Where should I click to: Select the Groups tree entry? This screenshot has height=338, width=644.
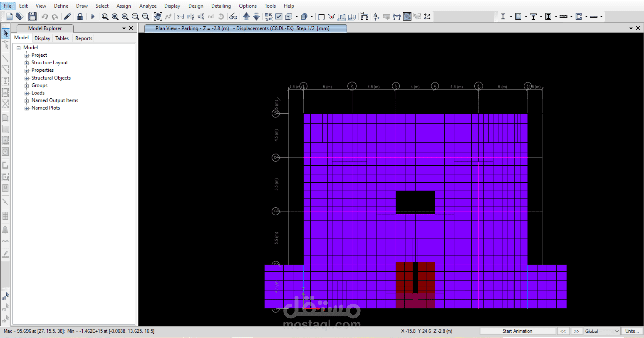[x=39, y=85]
